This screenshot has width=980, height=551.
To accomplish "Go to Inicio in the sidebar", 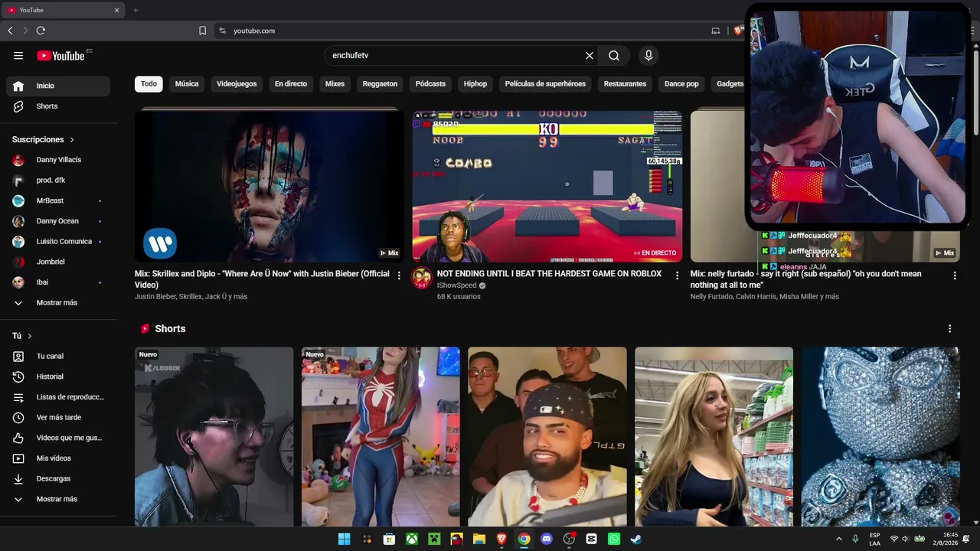I will coord(58,86).
